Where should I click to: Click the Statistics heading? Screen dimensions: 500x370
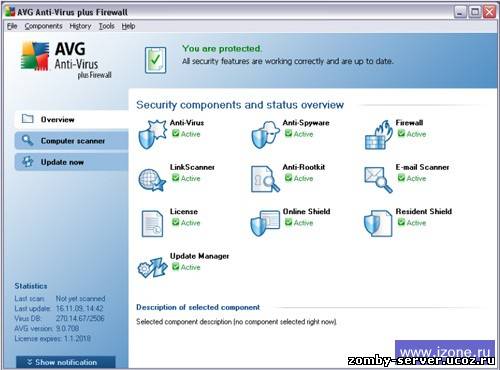(x=31, y=286)
